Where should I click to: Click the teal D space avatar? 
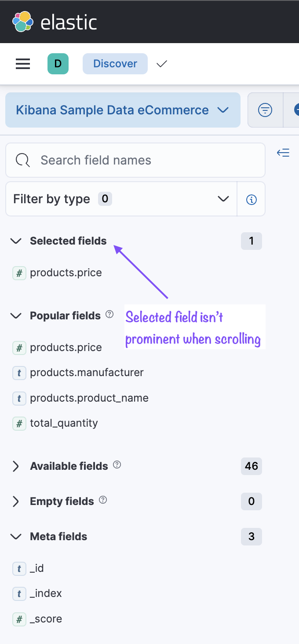coord(58,64)
